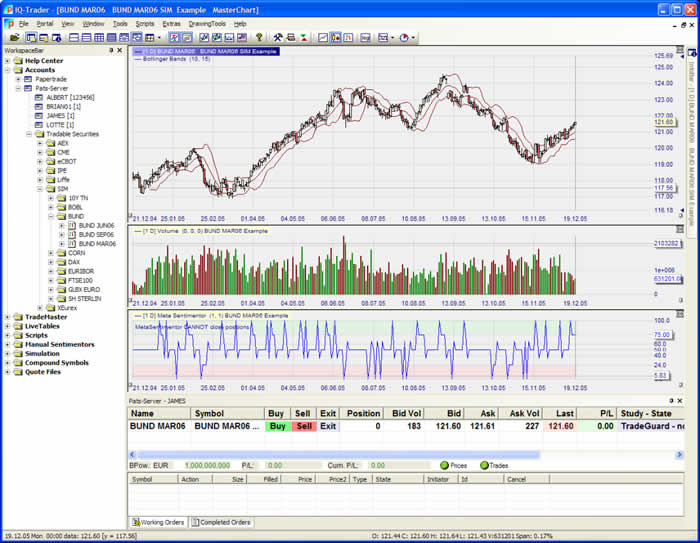Open the window layout dropdown arrow
This screenshot has width=700, height=543.
point(159,38)
